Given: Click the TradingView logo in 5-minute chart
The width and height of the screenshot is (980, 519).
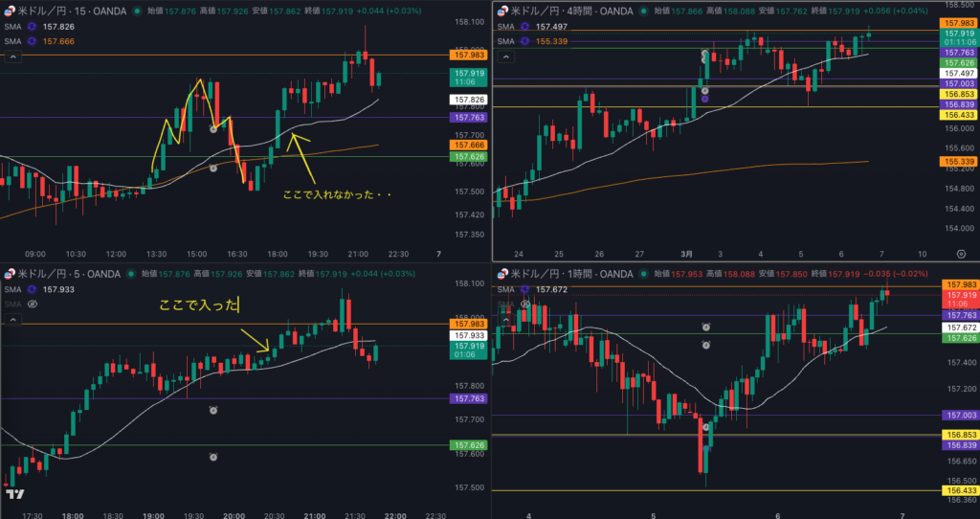Looking at the screenshot, I should tap(14, 494).
